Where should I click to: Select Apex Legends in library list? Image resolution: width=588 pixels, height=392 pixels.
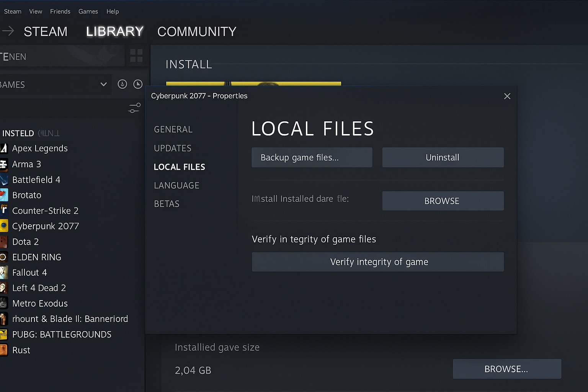40,149
